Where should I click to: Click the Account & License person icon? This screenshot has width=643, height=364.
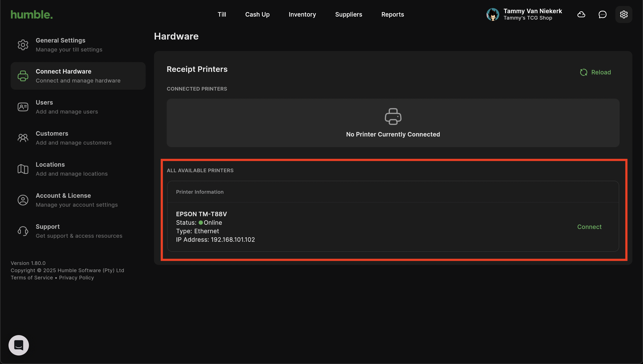pyautogui.click(x=23, y=200)
